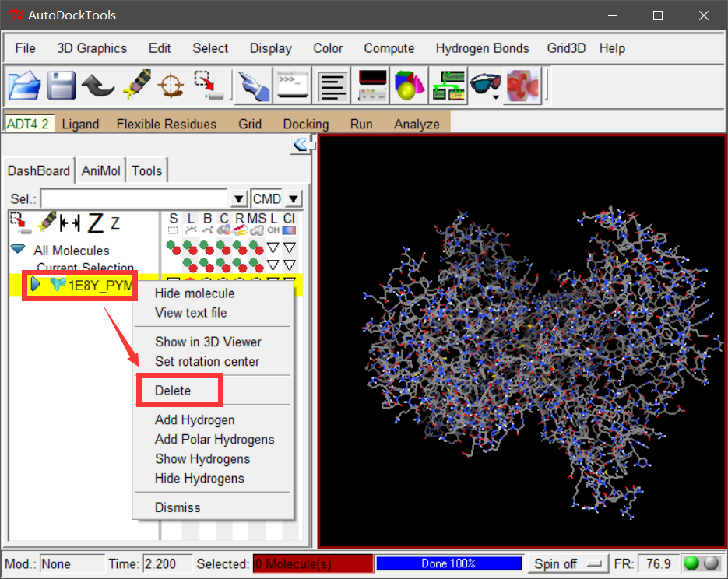Click the MS molecular surface column header
728x579 pixels.
[256, 223]
